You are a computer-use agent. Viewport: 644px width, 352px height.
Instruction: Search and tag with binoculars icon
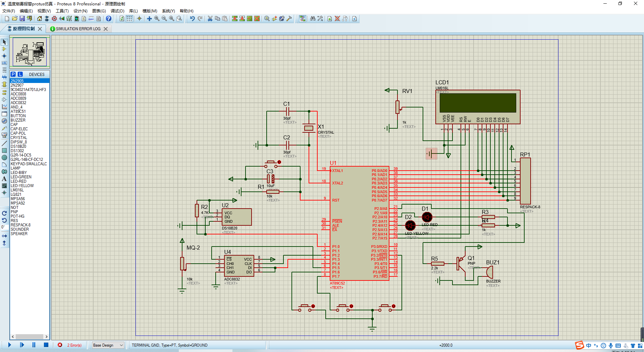pos(313,18)
